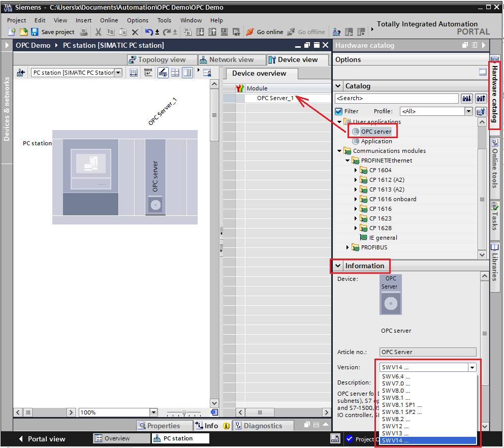Click the catalog Search field
The height and width of the screenshot is (448, 504).
396,99
